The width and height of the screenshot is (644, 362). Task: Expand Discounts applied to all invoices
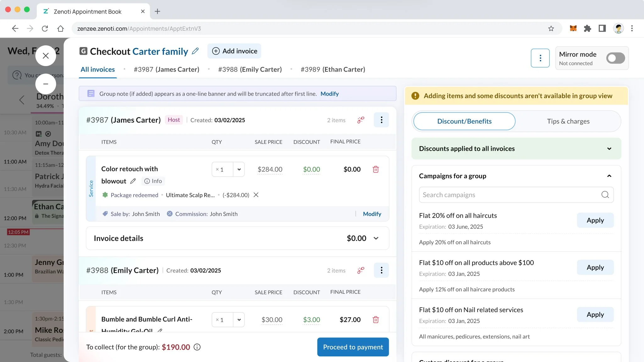click(609, 149)
